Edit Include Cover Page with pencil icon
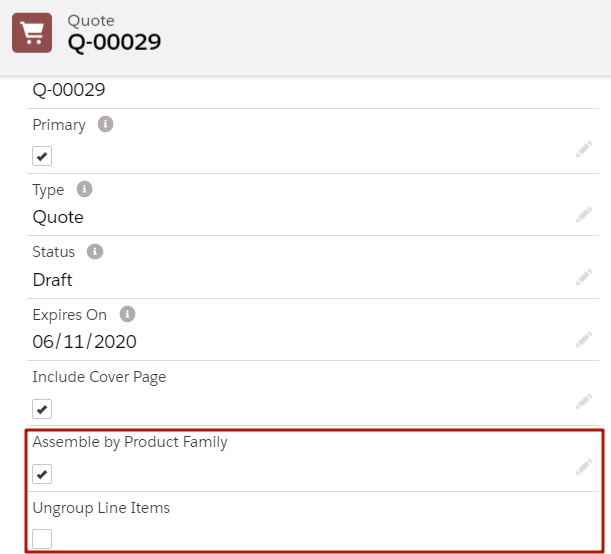This screenshot has height=554, width=611. [x=584, y=402]
